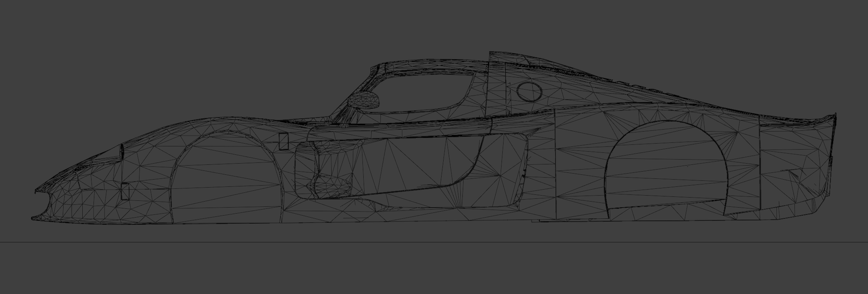The width and height of the screenshot is (868, 294).
Task: Select the rear wheel arch opening
Action: 666,168
